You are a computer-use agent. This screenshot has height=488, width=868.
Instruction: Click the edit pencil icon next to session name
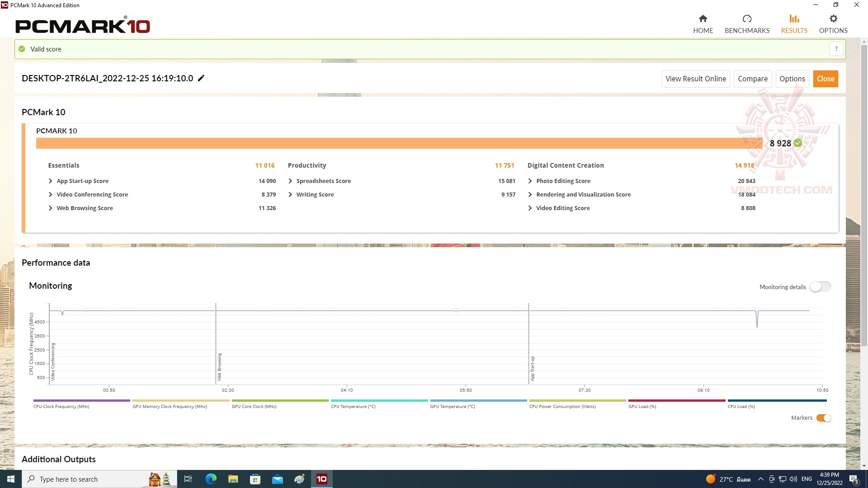pyautogui.click(x=202, y=78)
